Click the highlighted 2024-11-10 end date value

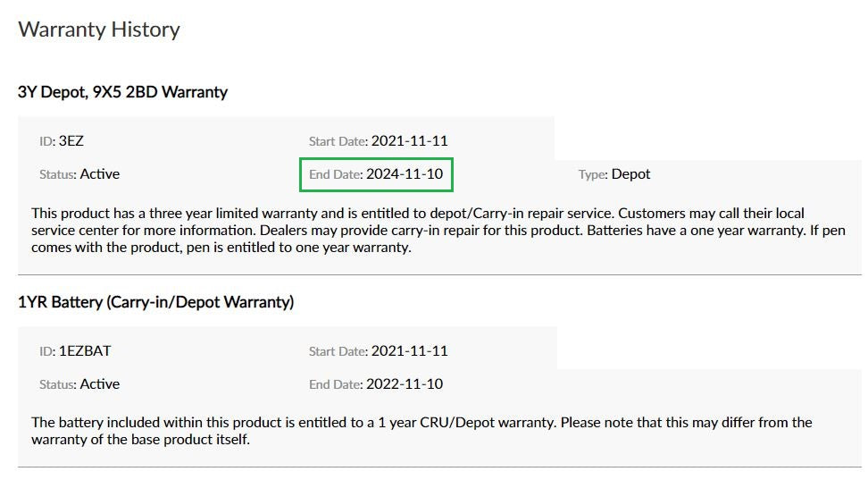click(x=405, y=174)
